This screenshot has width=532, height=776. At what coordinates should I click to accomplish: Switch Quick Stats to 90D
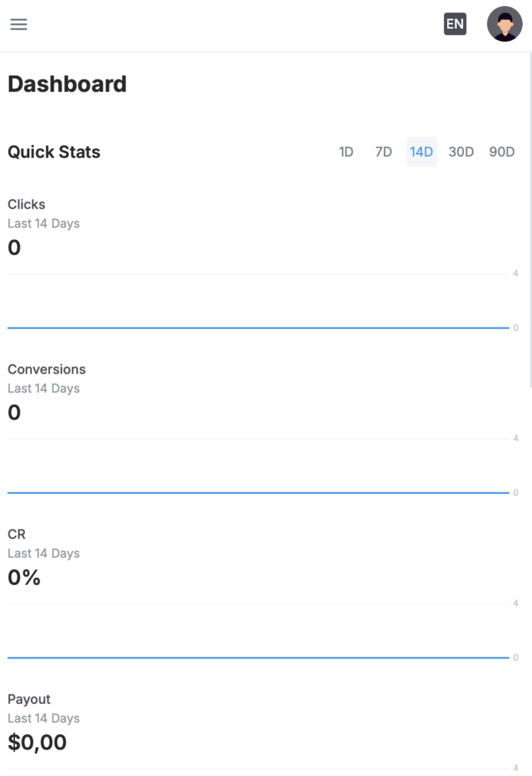(502, 152)
